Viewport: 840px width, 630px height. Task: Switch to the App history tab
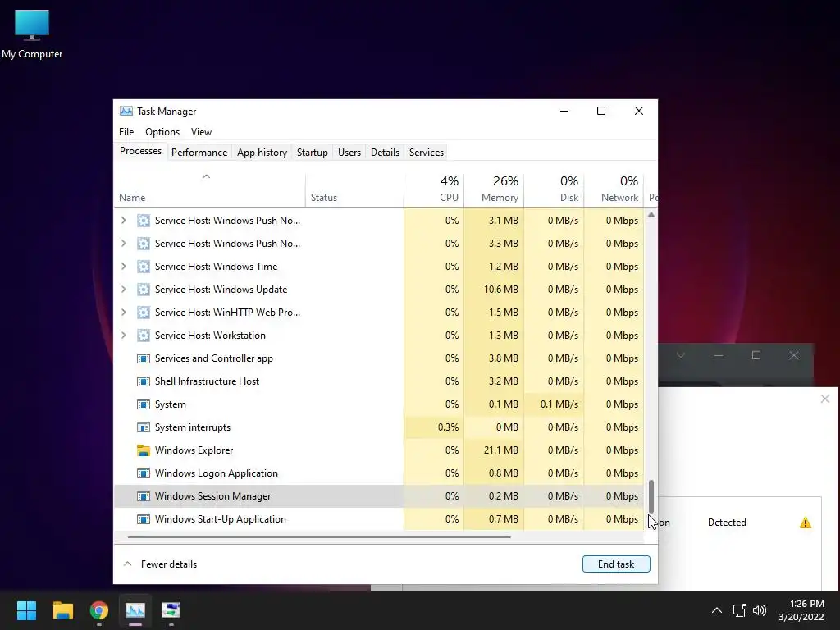coord(262,152)
